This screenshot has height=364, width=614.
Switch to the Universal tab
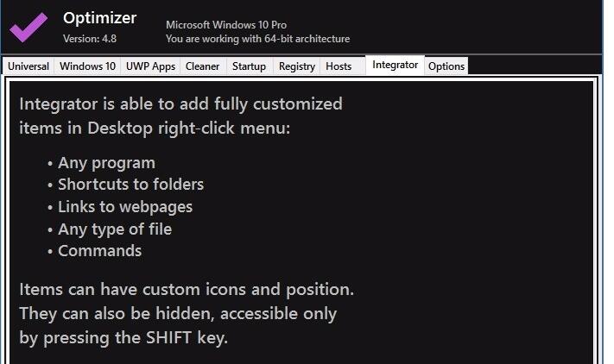tap(28, 66)
